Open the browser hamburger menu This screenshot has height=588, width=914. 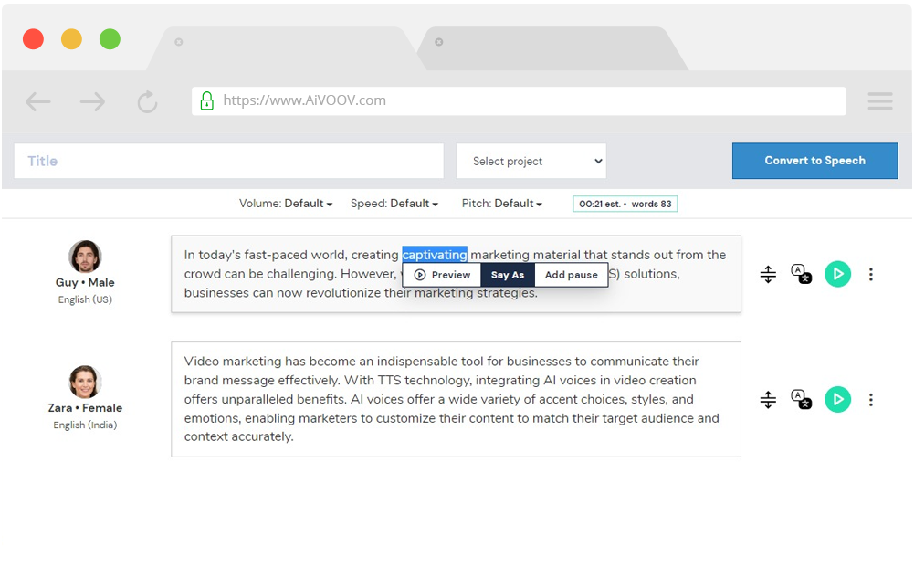point(880,101)
